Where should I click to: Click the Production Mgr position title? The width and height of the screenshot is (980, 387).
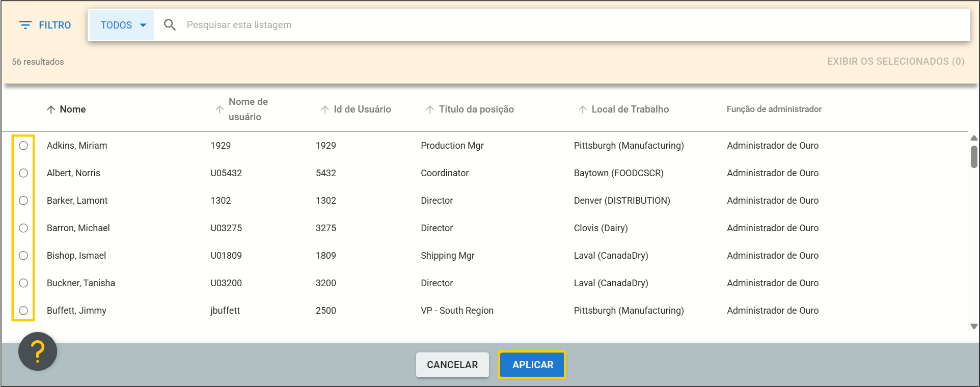click(452, 146)
